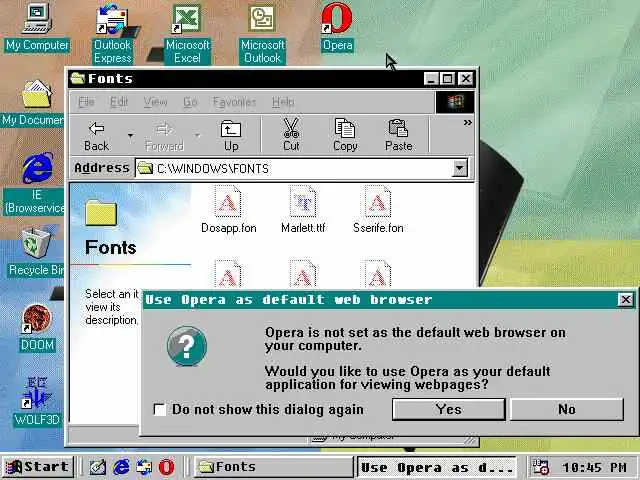Click the Task Scheduler tray icon
Image resolution: width=640 pixels, height=480 pixels.
(540, 467)
